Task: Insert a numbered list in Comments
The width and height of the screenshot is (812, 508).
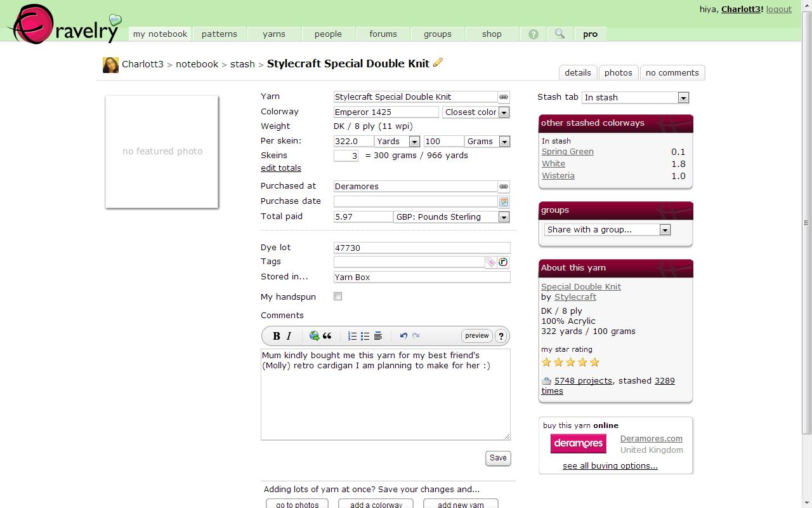Action: coord(352,336)
